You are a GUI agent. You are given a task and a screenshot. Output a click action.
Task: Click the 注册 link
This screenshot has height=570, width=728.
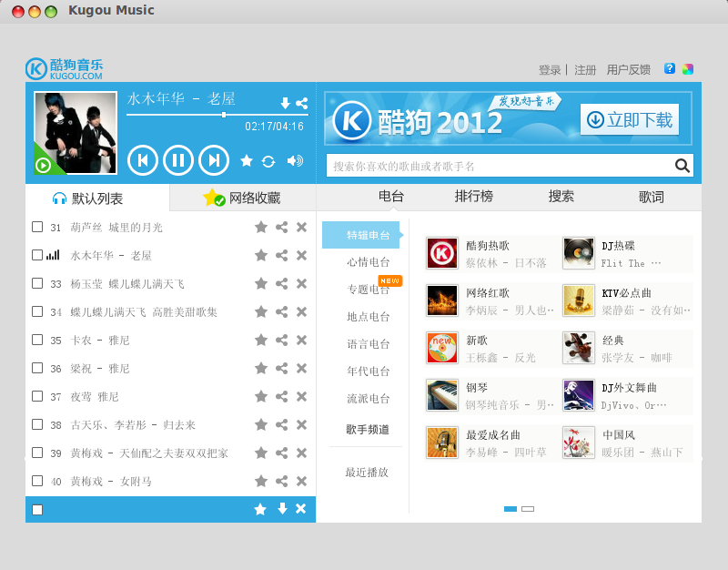click(585, 70)
